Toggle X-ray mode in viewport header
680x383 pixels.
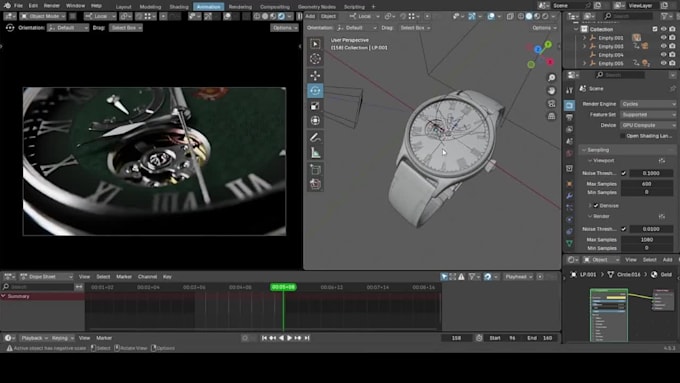510,16
